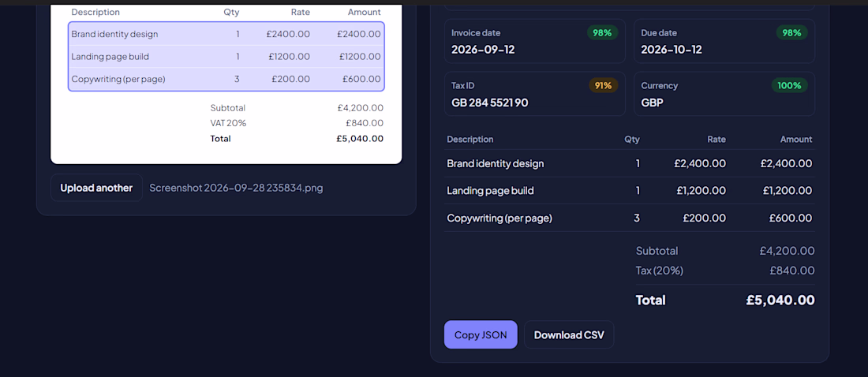868x377 pixels.
Task: Click Subtotal label in invoice preview
Action: point(227,108)
